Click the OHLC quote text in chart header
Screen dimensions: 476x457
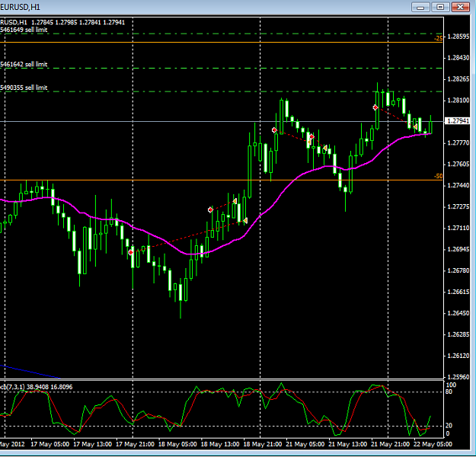tap(78, 23)
